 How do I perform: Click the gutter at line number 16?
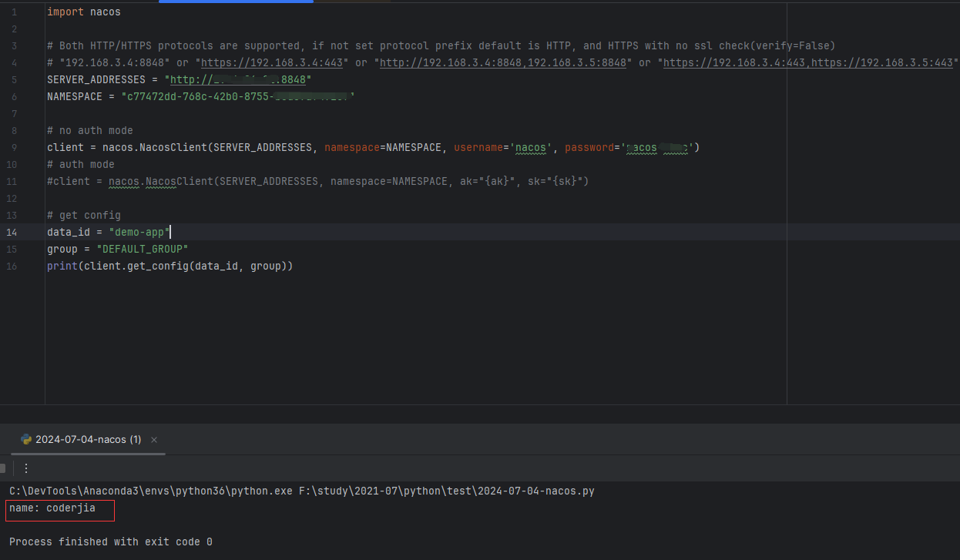[12, 266]
